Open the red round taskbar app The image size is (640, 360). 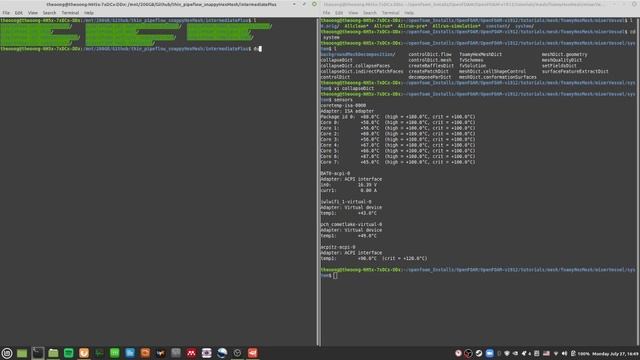pyautogui.click(x=191, y=353)
